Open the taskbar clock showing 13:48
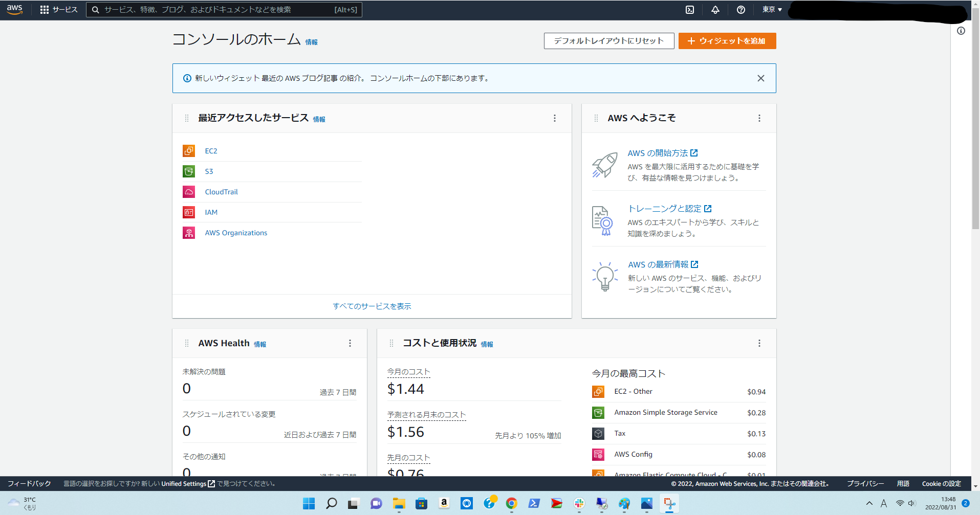The image size is (980, 515). [x=941, y=503]
